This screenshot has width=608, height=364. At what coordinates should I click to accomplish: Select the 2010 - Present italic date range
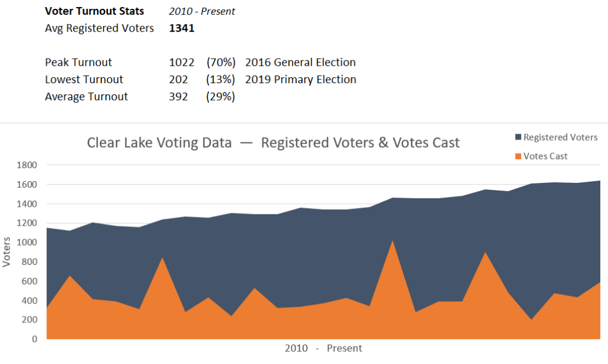(202, 11)
